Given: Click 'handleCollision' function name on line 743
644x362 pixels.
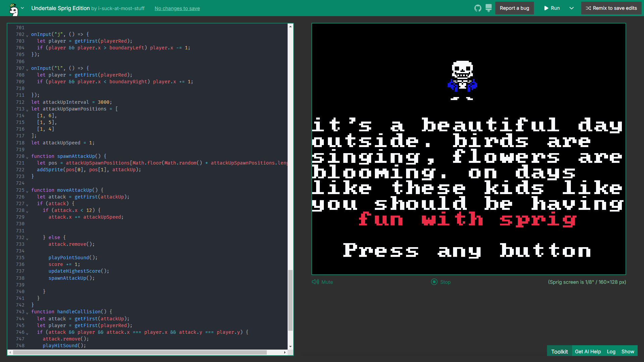Looking at the screenshot, I should tap(79, 312).
